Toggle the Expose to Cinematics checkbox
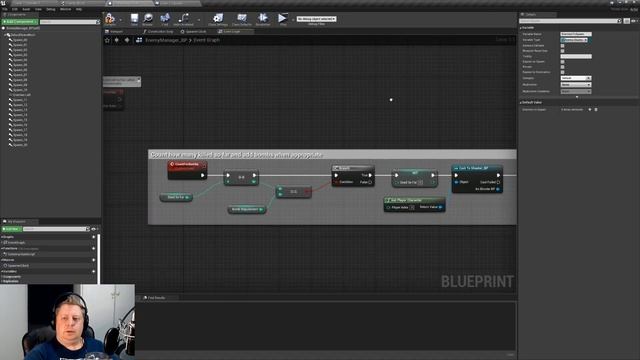This screenshot has height=360, width=640. pos(562,72)
